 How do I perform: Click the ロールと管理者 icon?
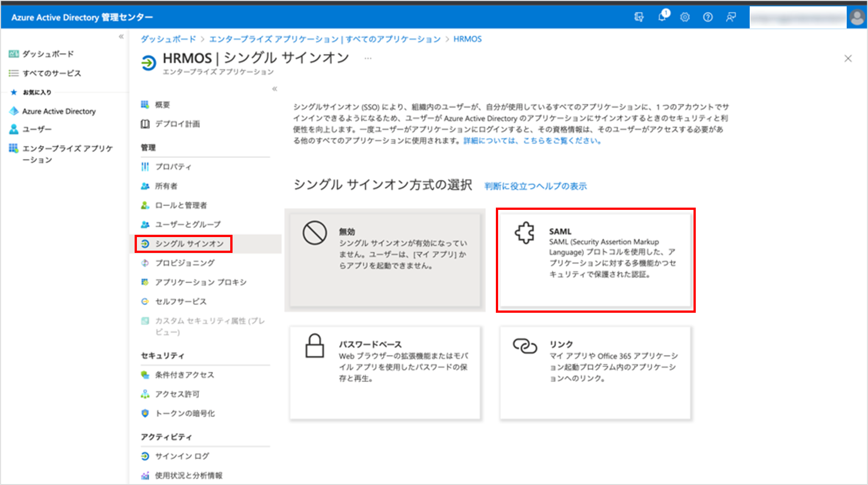145,205
